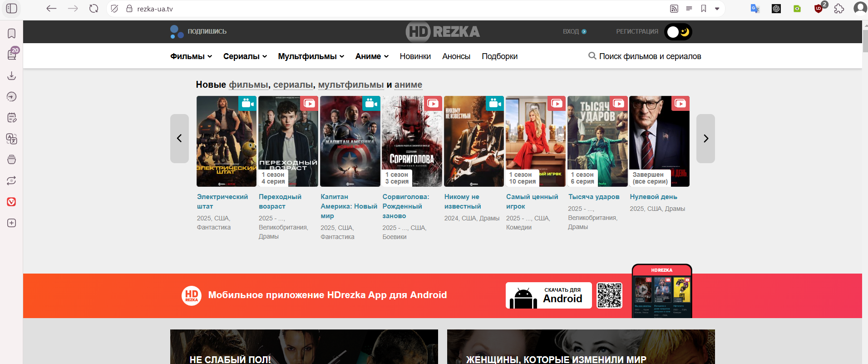Viewport: 868px width, 364px height.
Task: Show next items with carousel right arrow
Action: coord(705,139)
